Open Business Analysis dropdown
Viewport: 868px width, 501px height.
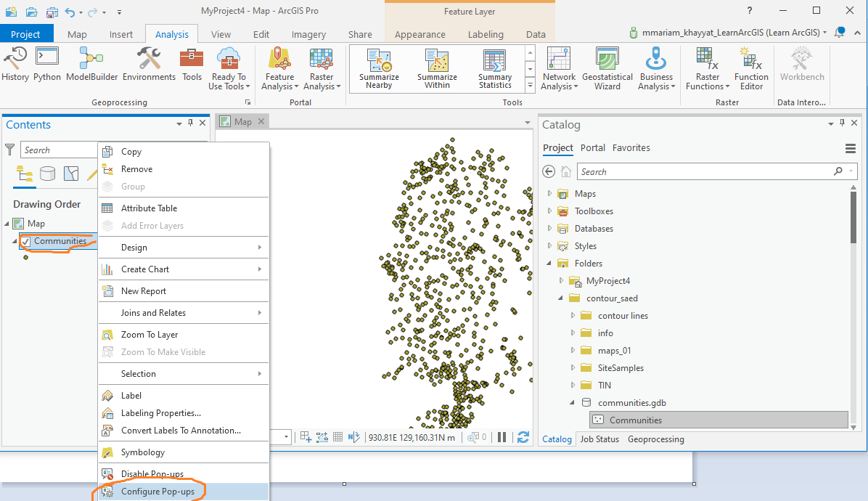click(656, 69)
